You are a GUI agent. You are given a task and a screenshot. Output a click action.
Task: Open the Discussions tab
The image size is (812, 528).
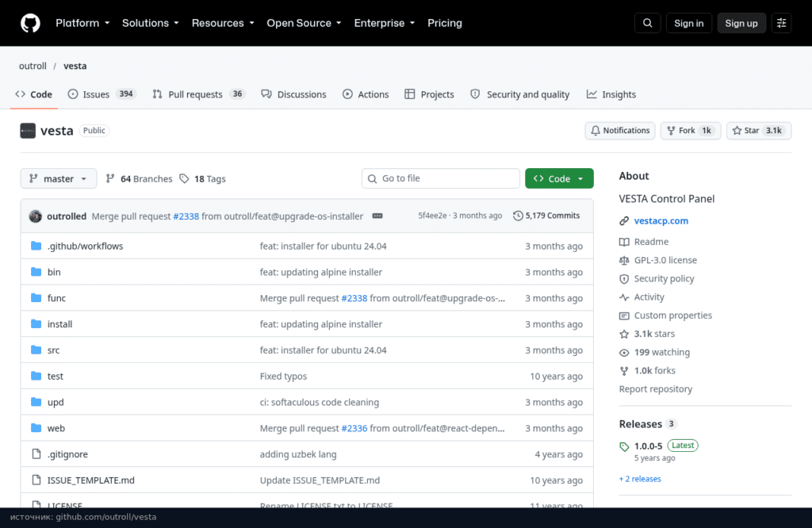[x=293, y=94]
